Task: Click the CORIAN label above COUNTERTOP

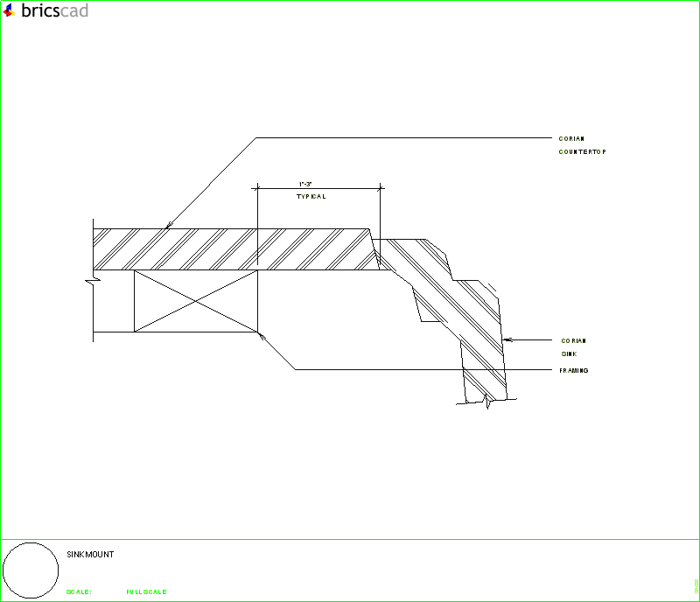Action: [571, 139]
